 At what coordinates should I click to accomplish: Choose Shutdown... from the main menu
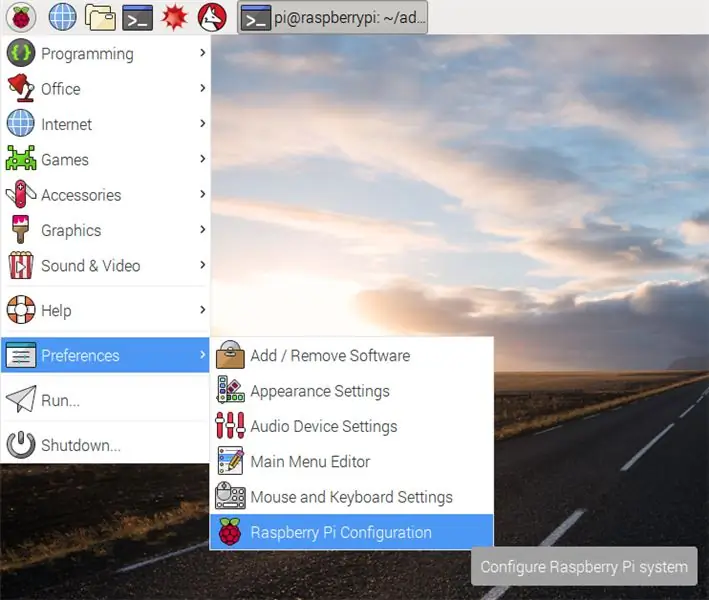105,445
